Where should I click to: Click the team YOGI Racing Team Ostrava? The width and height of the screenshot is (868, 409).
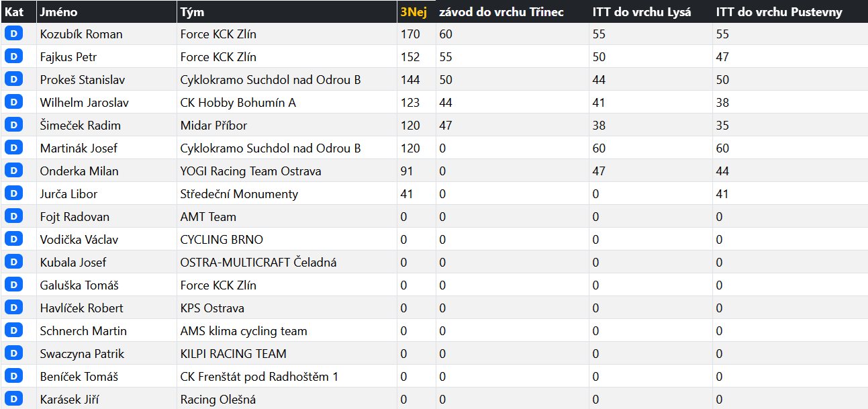(250, 171)
